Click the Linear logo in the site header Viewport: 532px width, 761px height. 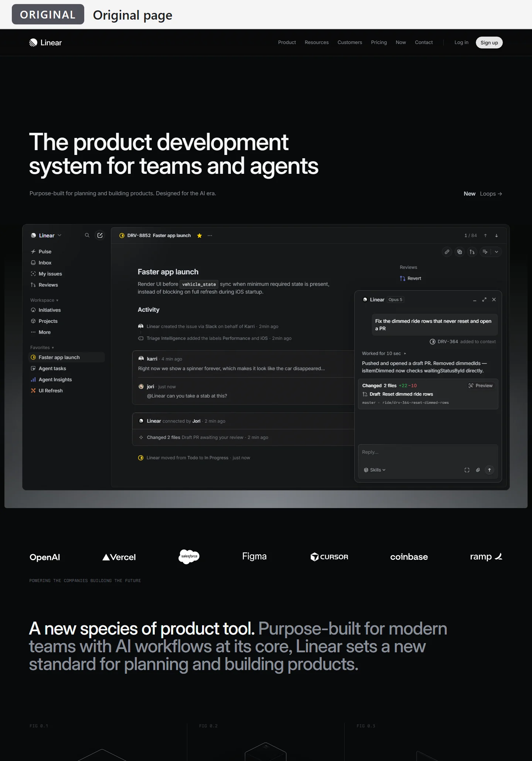point(45,43)
